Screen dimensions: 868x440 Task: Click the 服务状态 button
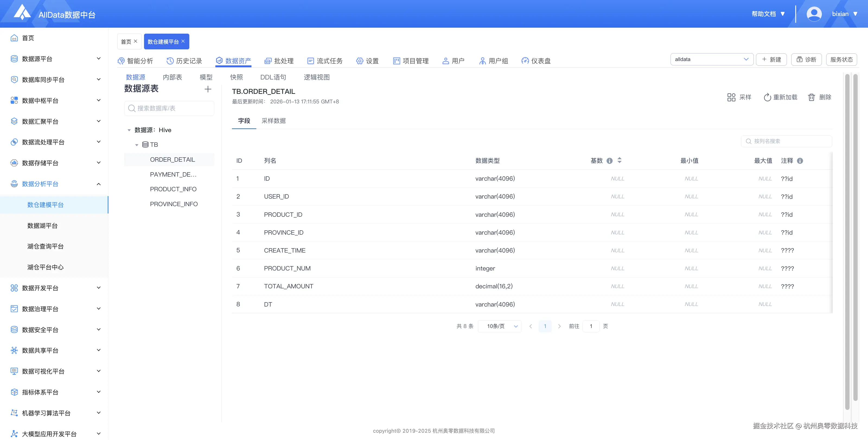tap(841, 59)
